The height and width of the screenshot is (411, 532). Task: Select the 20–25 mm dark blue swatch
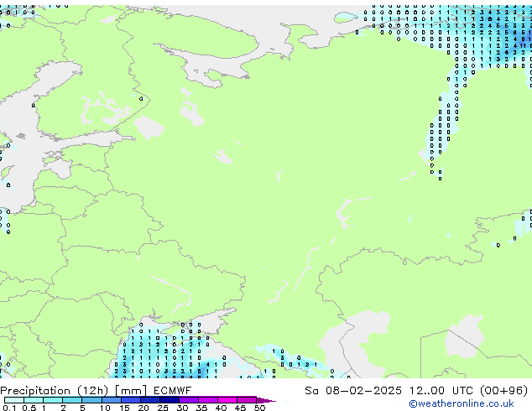[x=150, y=400]
